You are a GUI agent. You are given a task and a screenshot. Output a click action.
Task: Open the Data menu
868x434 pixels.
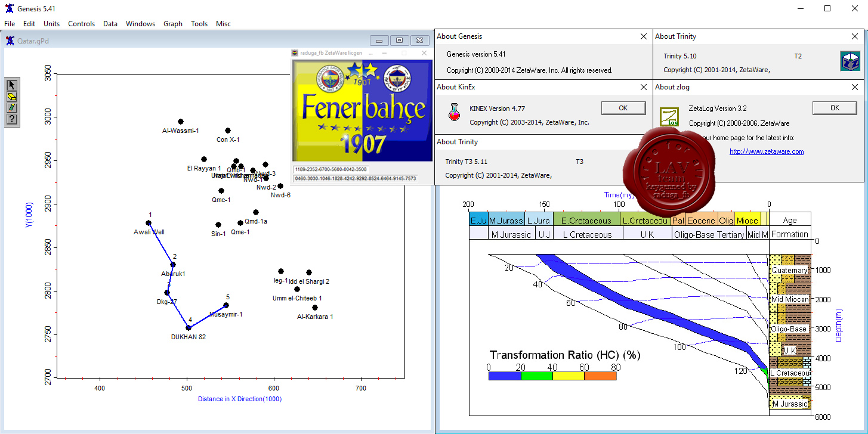(x=110, y=24)
